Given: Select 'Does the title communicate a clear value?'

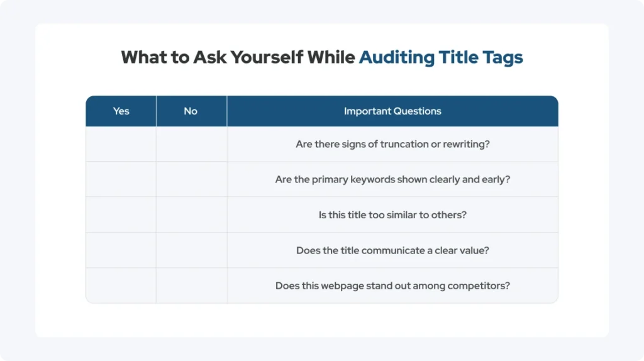Looking at the screenshot, I should (392, 250).
